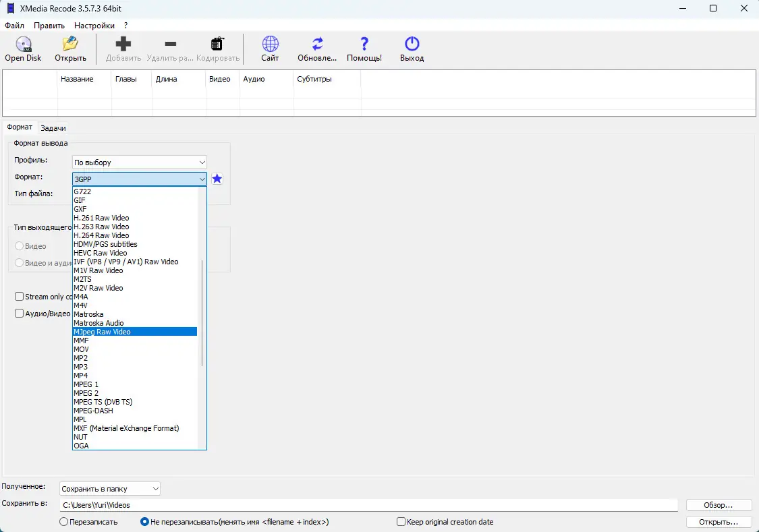
Task: Click the Длина column header
Action: [x=179, y=79]
